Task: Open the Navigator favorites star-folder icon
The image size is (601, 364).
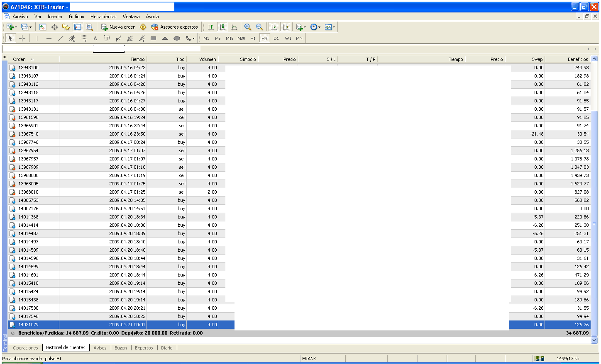Action: coord(66,27)
